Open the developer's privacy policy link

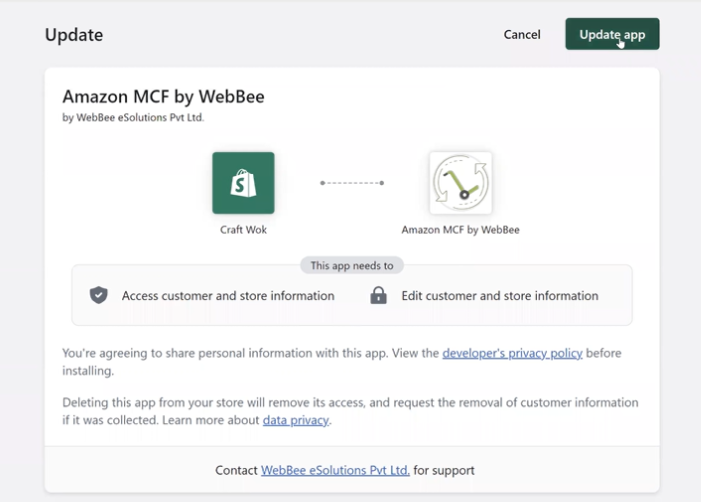512,353
